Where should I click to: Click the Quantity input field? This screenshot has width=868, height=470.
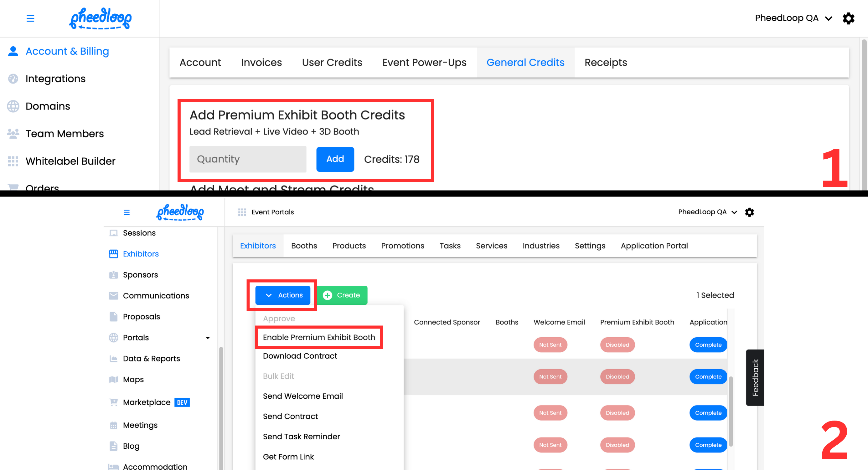(x=248, y=159)
